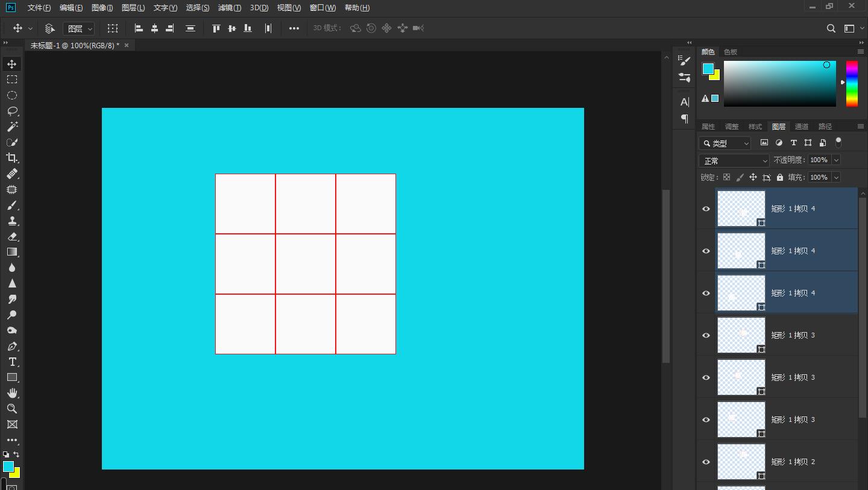868x490 pixels.
Task: Click the lock all layers button
Action: tap(780, 177)
